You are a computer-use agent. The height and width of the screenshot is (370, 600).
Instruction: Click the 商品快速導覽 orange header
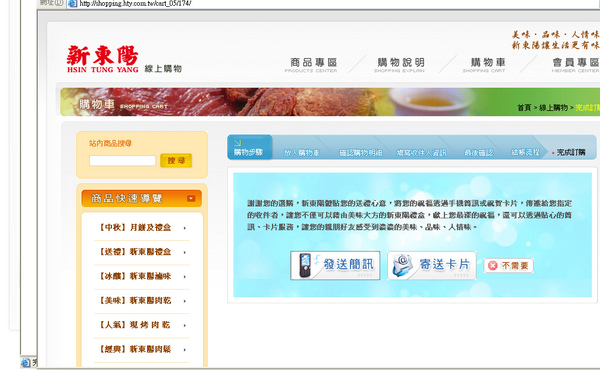[x=142, y=198]
